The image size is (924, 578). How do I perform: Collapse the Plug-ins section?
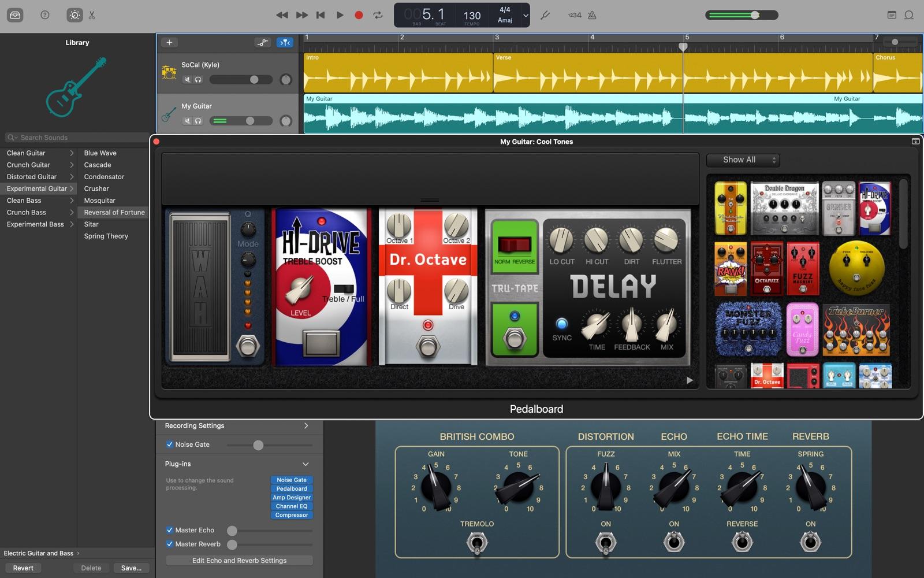click(305, 464)
